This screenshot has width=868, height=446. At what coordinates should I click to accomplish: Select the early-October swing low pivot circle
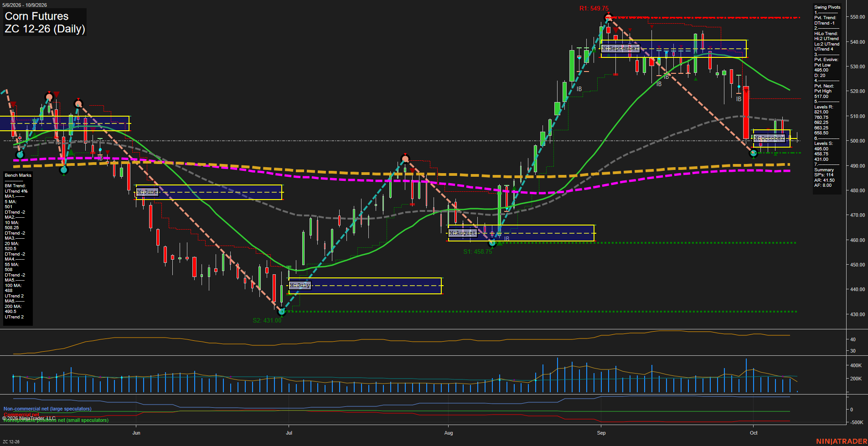click(x=753, y=154)
